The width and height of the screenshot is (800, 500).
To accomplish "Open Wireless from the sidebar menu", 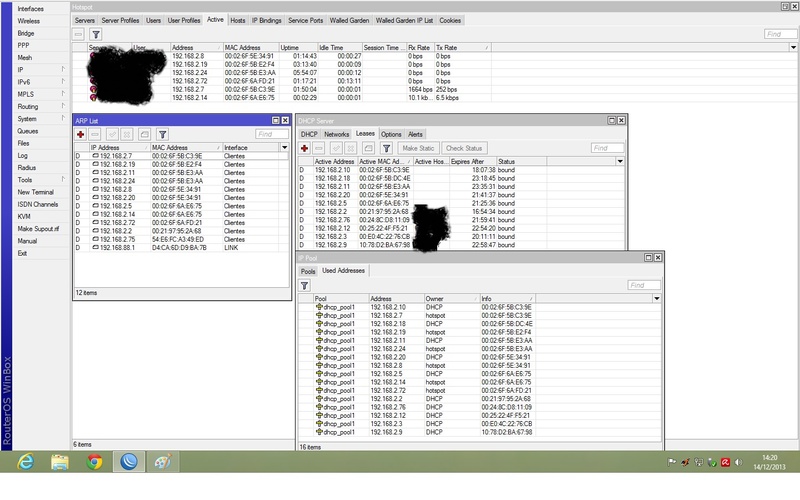I will (29, 21).
